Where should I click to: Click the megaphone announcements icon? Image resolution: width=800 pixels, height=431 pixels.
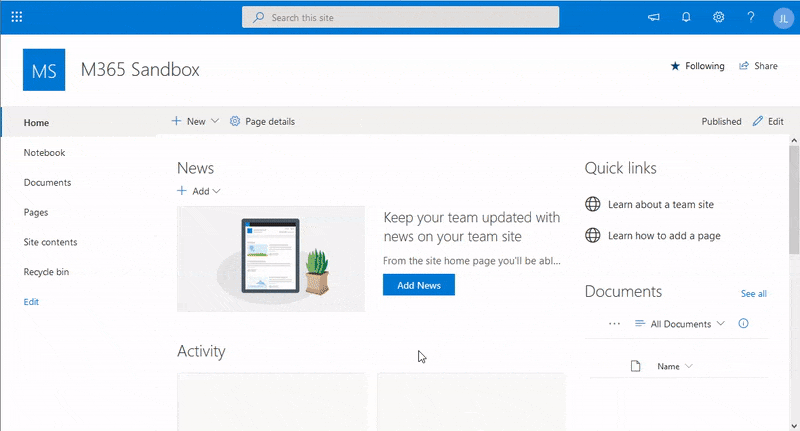[x=654, y=17]
